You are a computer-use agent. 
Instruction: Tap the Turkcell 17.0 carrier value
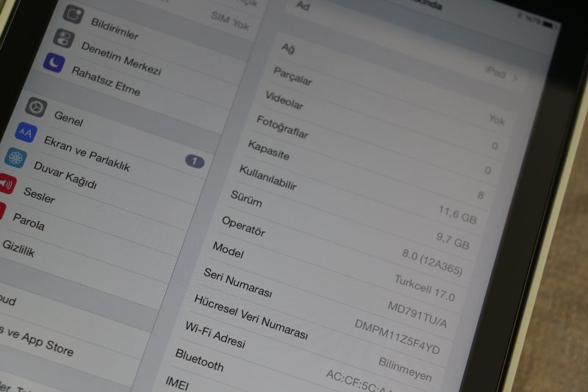pos(425,288)
